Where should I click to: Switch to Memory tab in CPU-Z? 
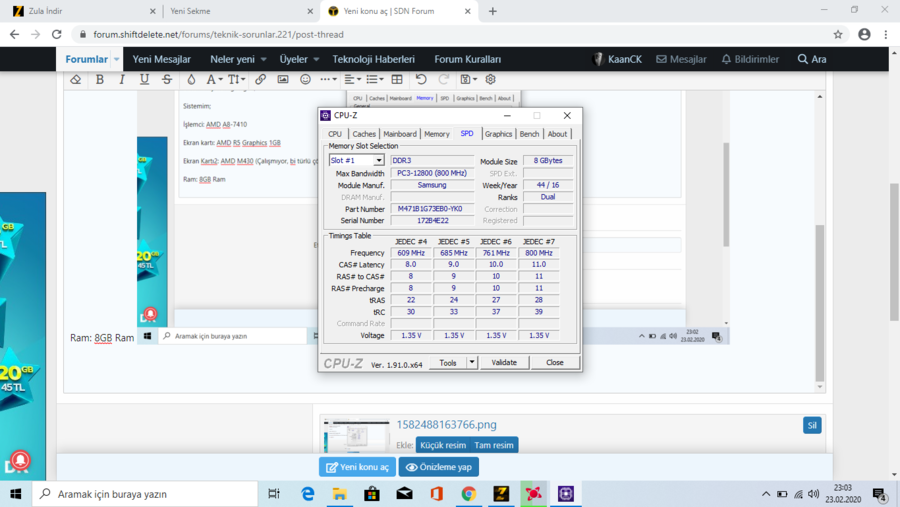coord(437,134)
